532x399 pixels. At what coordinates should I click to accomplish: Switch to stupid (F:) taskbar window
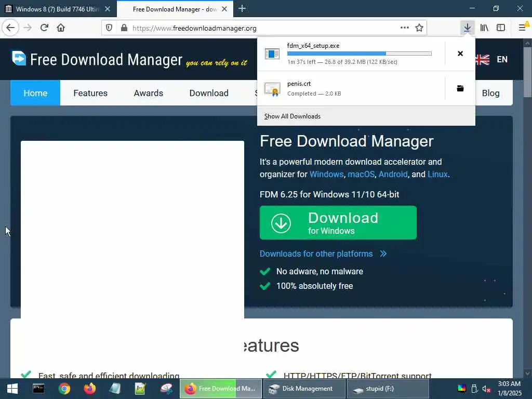(x=388, y=389)
